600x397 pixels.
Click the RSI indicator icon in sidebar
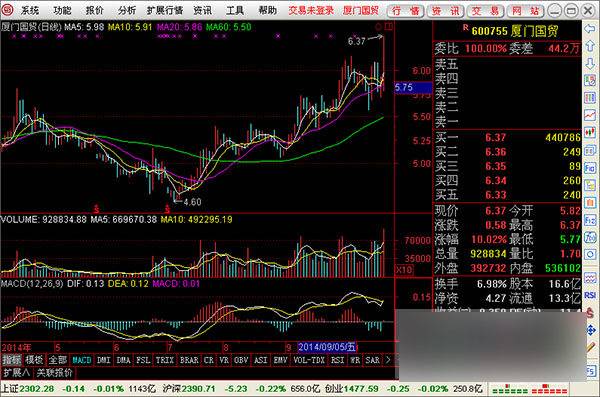pos(590,295)
